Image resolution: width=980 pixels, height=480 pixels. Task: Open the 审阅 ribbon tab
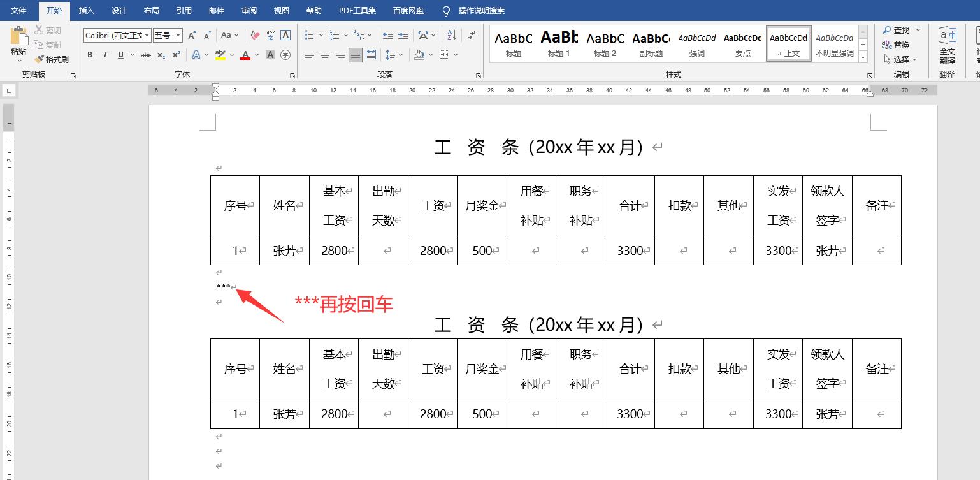pyautogui.click(x=249, y=10)
